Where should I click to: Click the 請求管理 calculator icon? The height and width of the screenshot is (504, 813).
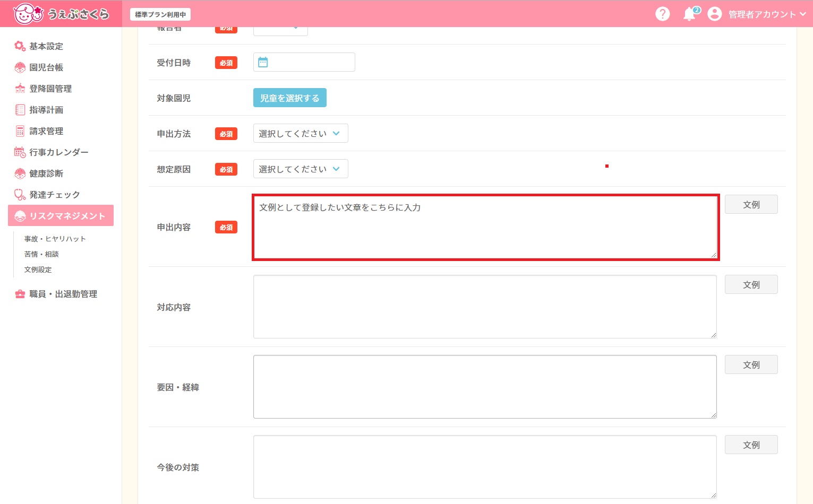click(x=20, y=131)
